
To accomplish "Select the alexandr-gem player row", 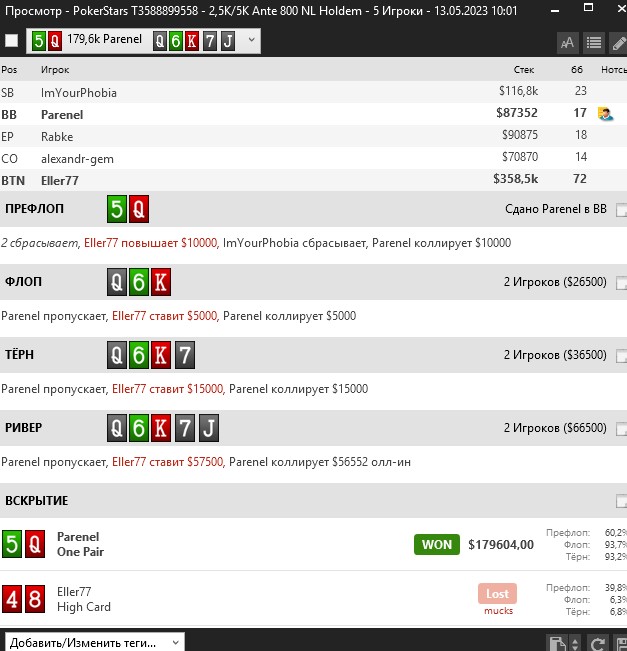I will click(314, 158).
